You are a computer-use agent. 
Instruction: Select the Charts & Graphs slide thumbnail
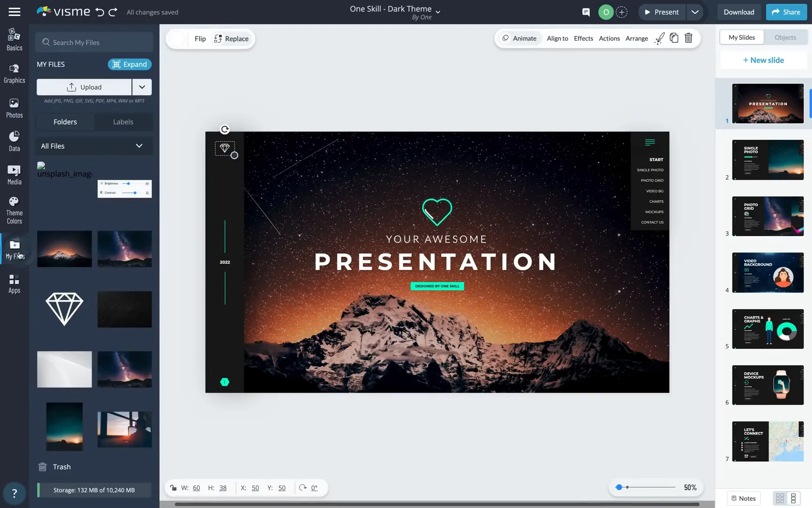tap(767, 329)
